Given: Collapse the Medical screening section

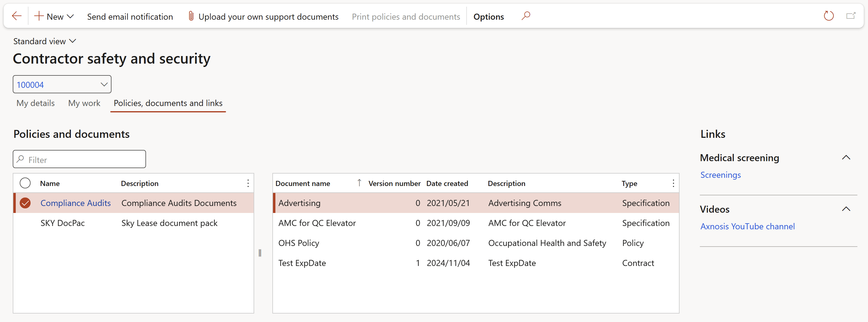Looking at the screenshot, I should (846, 158).
